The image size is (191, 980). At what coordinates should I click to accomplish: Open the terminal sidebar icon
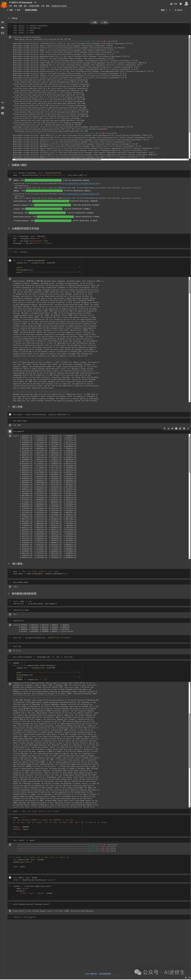pyautogui.click(x=3, y=113)
